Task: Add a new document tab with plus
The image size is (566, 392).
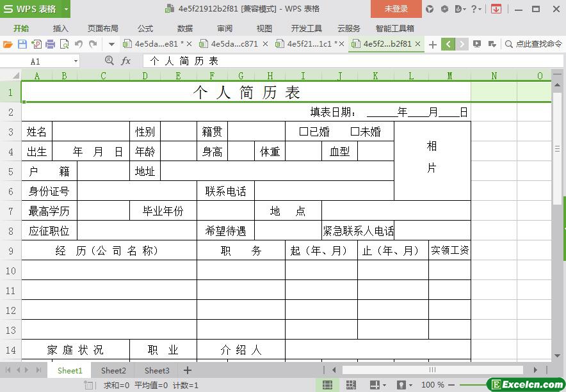Action: 433,44
